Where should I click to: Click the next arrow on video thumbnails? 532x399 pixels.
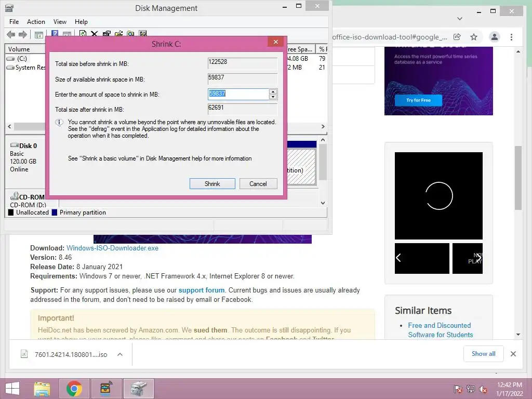coord(478,258)
